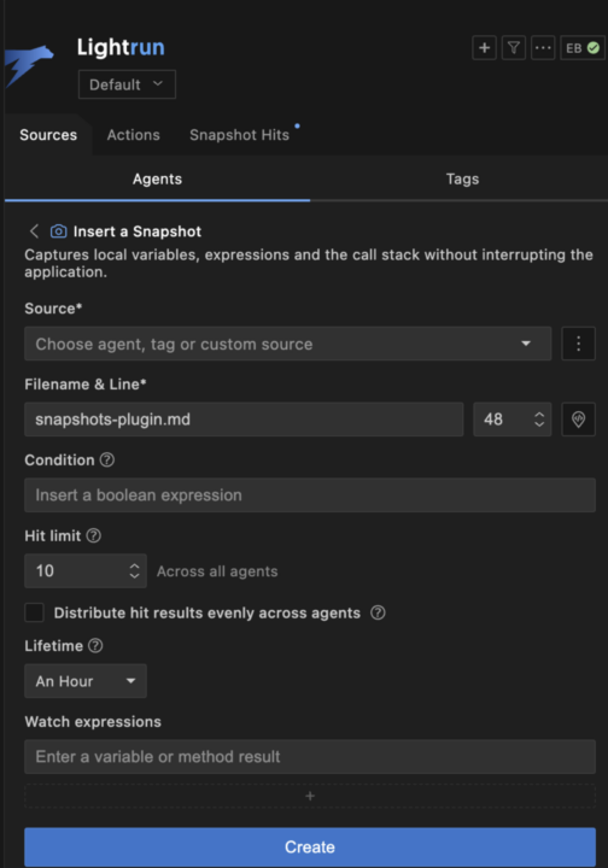Click the Lifetime help icon

tap(95, 646)
